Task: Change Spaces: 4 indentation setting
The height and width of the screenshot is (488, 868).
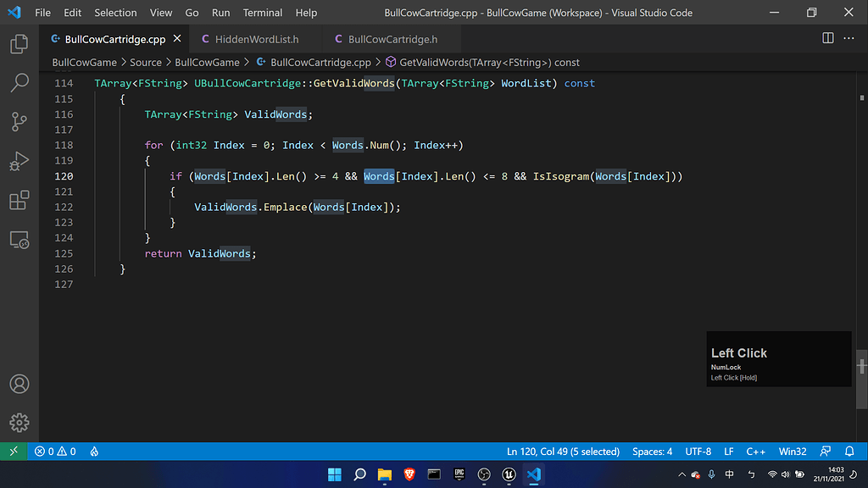Action: (x=652, y=452)
